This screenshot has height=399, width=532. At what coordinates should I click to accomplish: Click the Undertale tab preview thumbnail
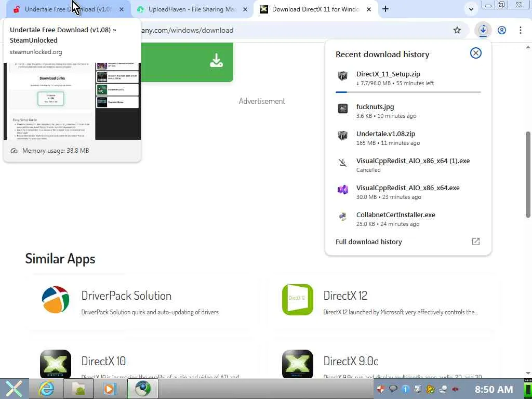click(x=72, y=101)
